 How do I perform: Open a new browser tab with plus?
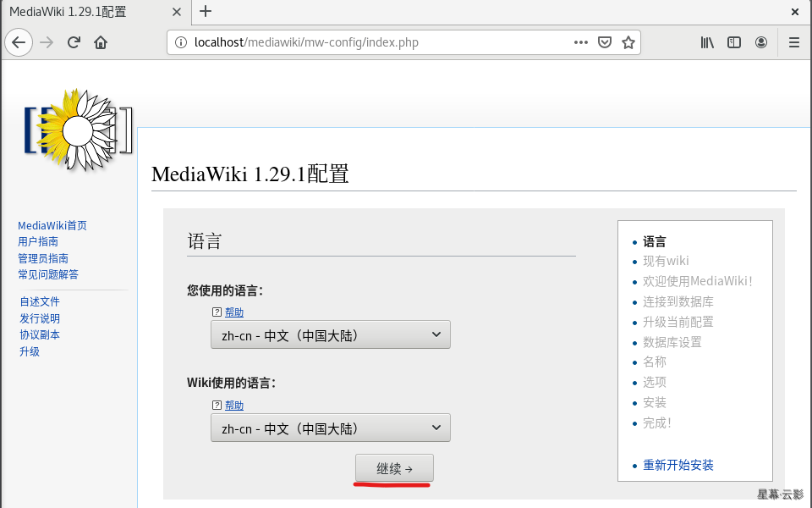pos(206,12)
